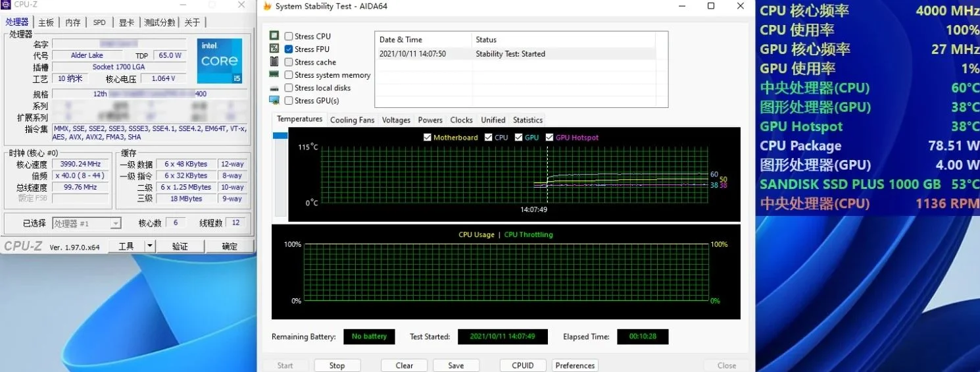Click the Intel Core i5 logo in CPU-Z

click(219, 61)
